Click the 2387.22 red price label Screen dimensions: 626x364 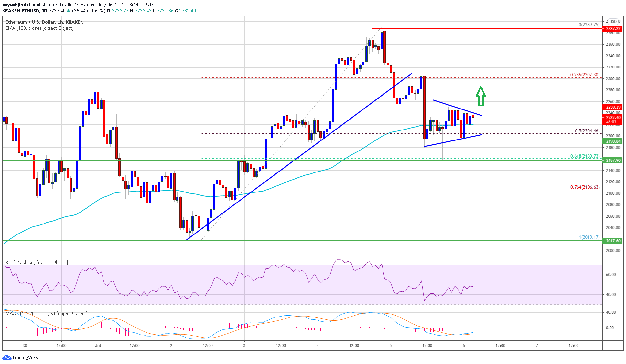click(613, 28)
